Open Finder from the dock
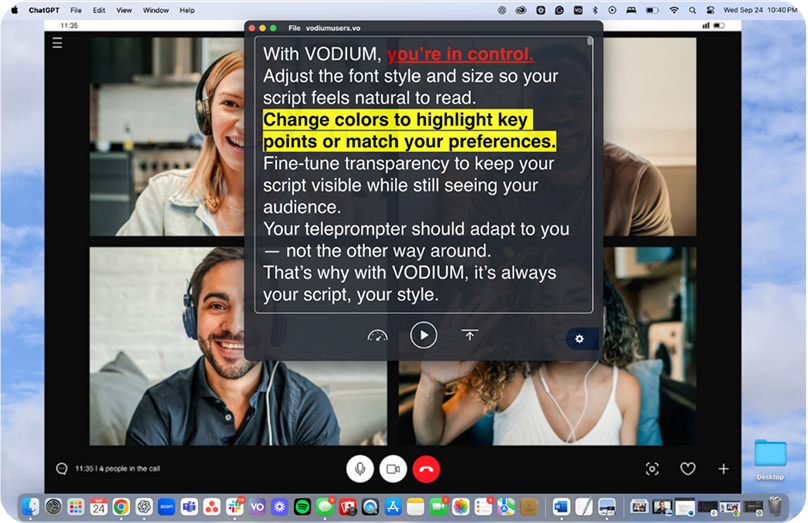The width and height of the screenshot is (808, 523). click(x=30, y=508)
